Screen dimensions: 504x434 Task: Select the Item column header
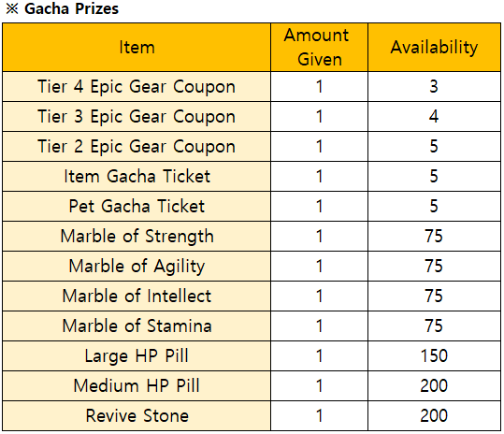pyautogui.click(x=137, y=48)
